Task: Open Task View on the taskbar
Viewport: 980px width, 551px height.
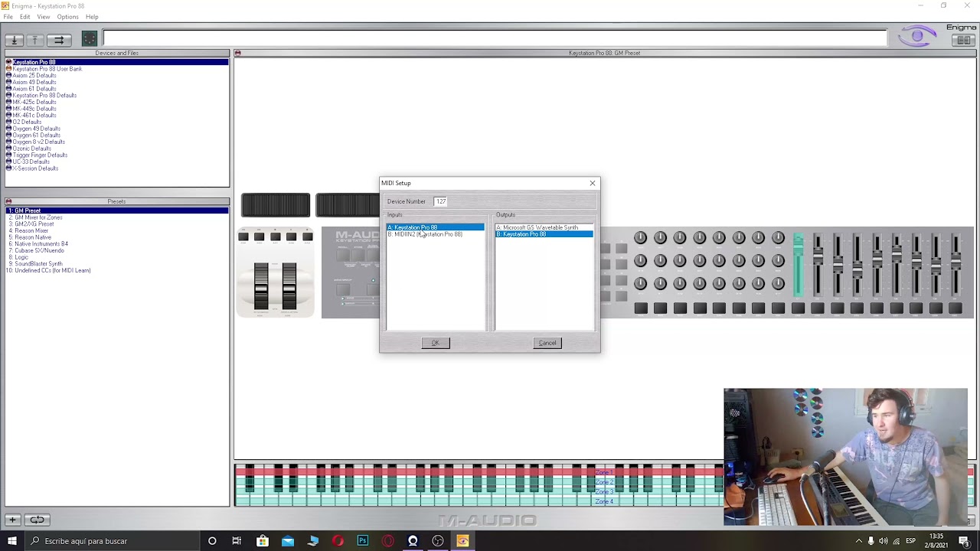Action: coord(237,541)
